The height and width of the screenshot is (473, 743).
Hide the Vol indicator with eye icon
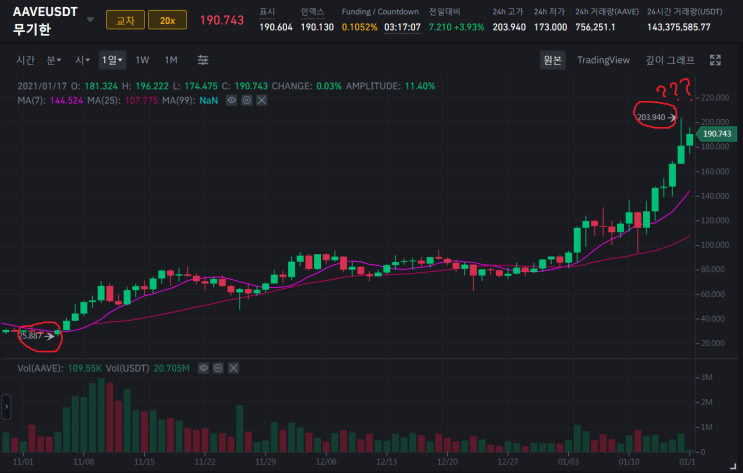click(x=203, y=368)
